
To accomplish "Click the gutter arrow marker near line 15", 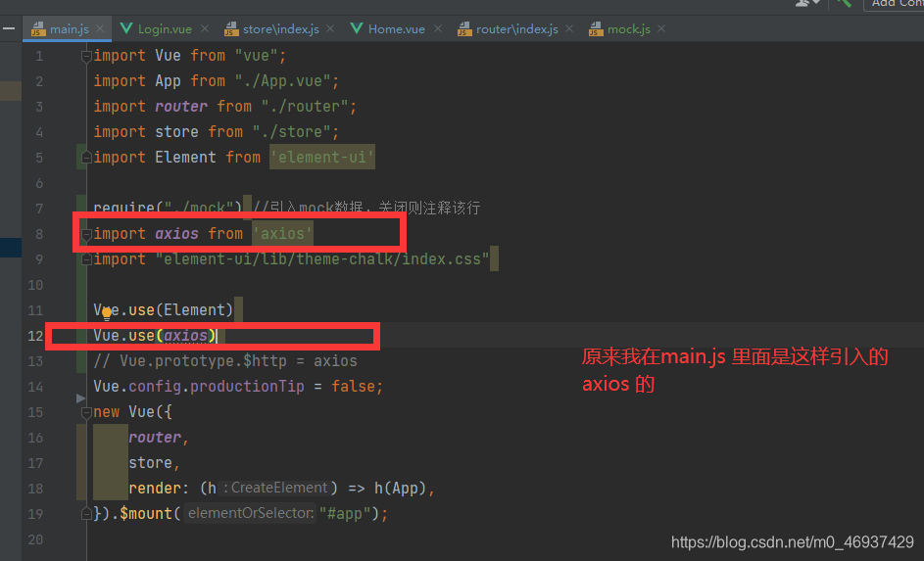I will (x=80, y=398).
